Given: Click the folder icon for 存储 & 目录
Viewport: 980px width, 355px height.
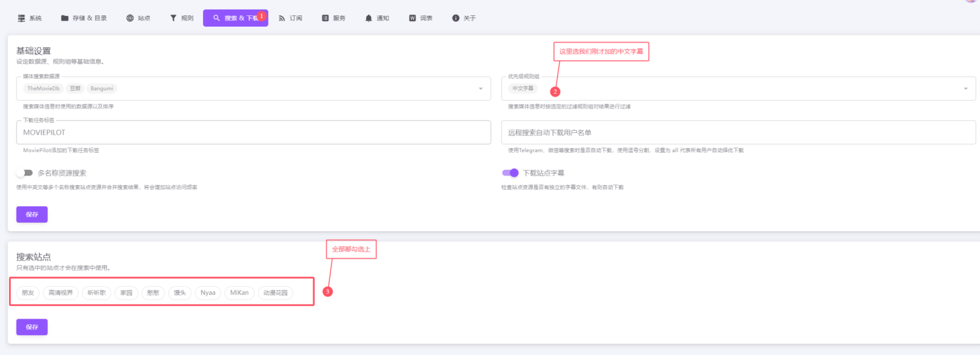Looking at the screenshot, I should tap(64, 18).
